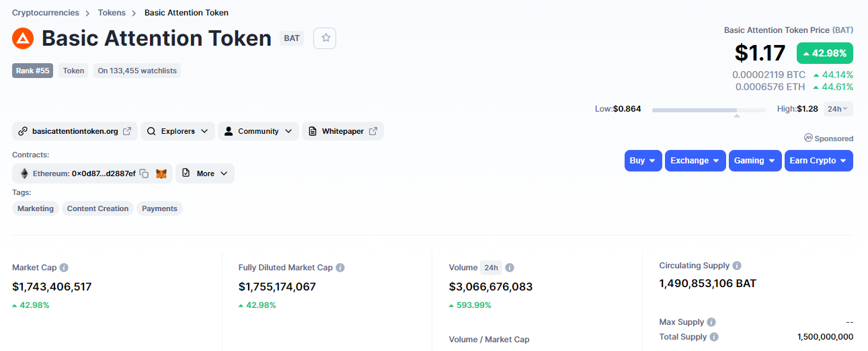Screen dimensions: 868x351
Task: Click the file icon on More
Action: coord(186,173)
